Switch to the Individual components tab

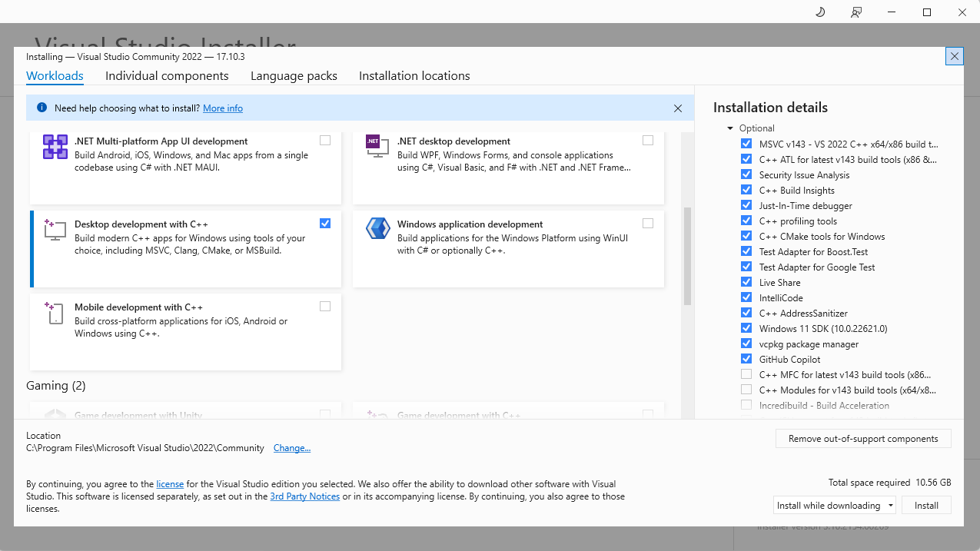[167, 76]
